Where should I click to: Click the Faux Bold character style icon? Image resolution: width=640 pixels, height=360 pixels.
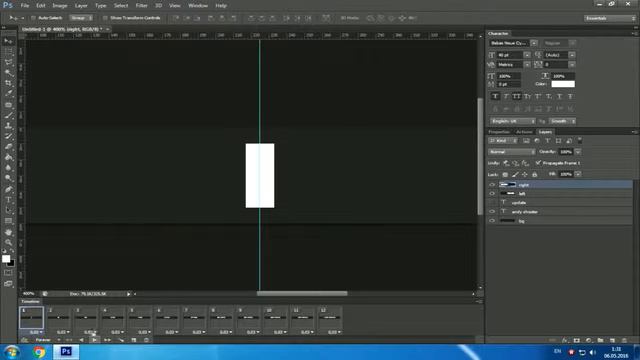495,96
